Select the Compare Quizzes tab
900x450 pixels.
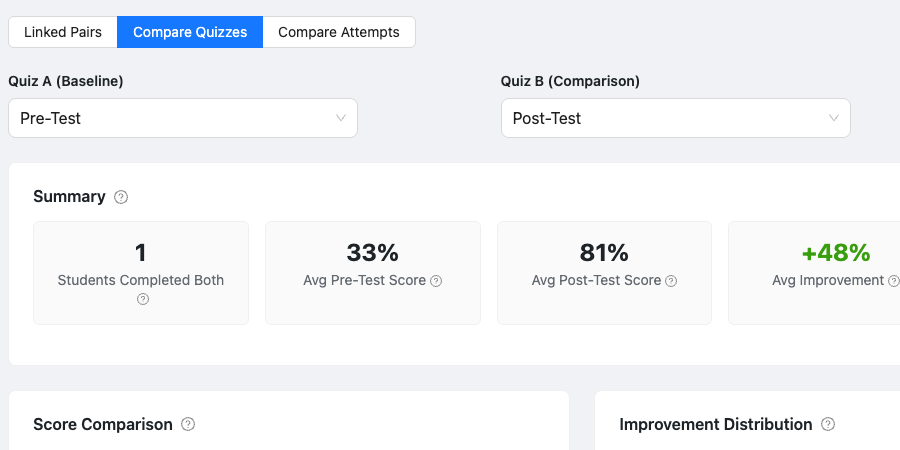click(x=190, y=32)
